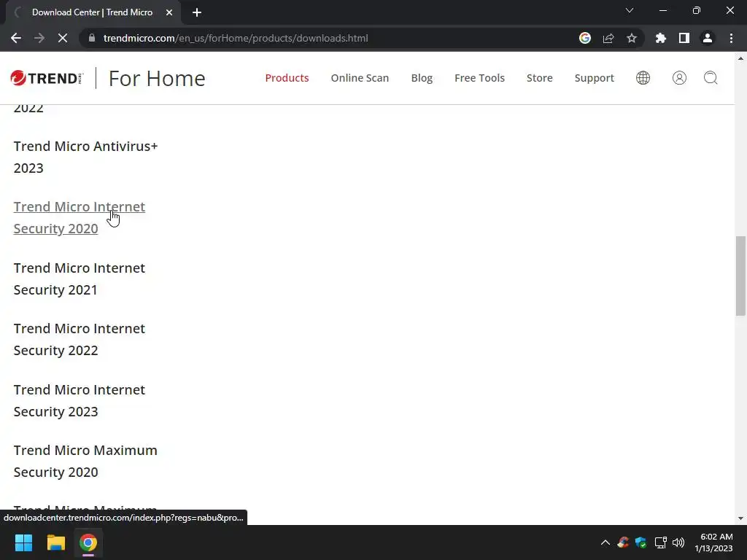This screenshot has width=747, height=560.
Task: Close the Download Center tab
Action: pos(169,12)
